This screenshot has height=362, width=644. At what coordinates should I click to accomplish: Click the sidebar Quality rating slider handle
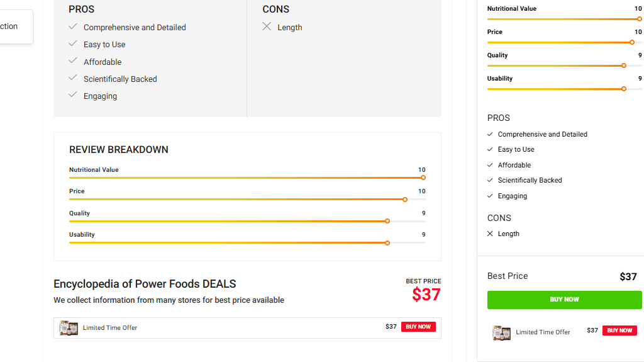point(624,65)
